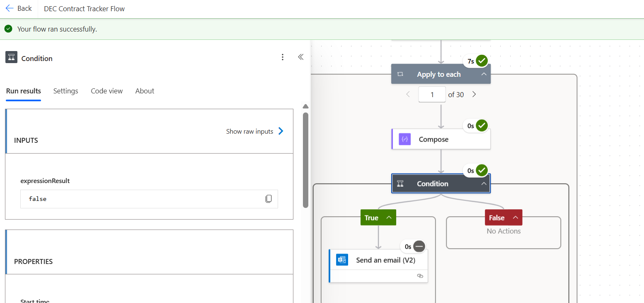Select the Apply to each action card

coord(441,74)
